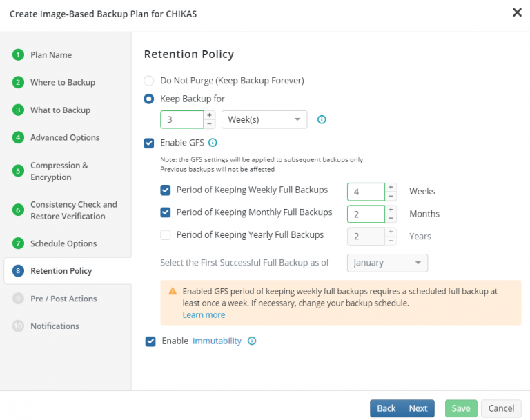This screenshot has height=420, width=530.
Task: Check Period of Keeping Yearly Full Backups
Action: (166, 235)
